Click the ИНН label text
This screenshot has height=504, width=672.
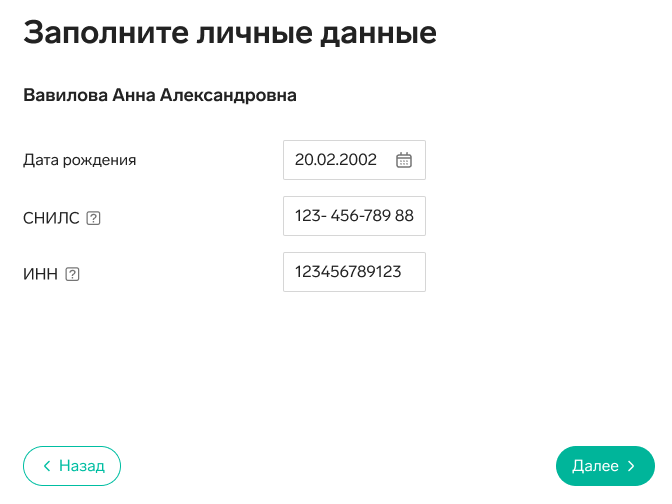(x=40, y=274)
